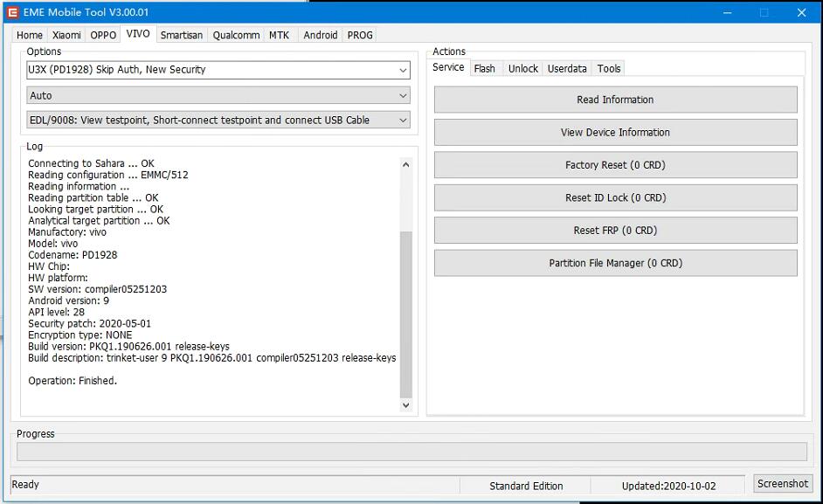
Task: Click 'Encryption type: NONE' log line
Action: [80, 335]
